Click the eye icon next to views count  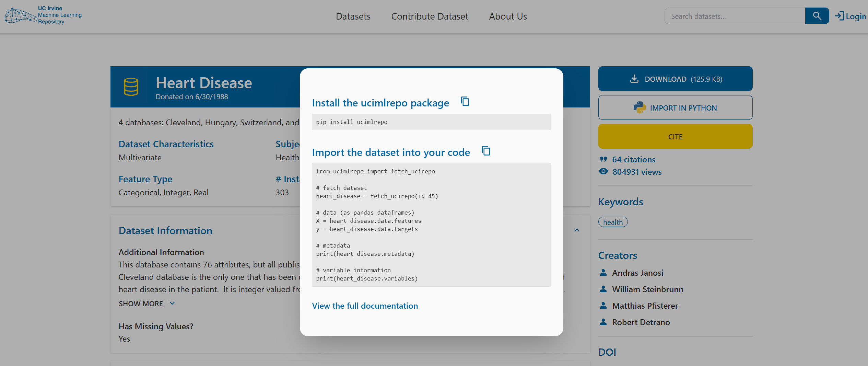604,171
